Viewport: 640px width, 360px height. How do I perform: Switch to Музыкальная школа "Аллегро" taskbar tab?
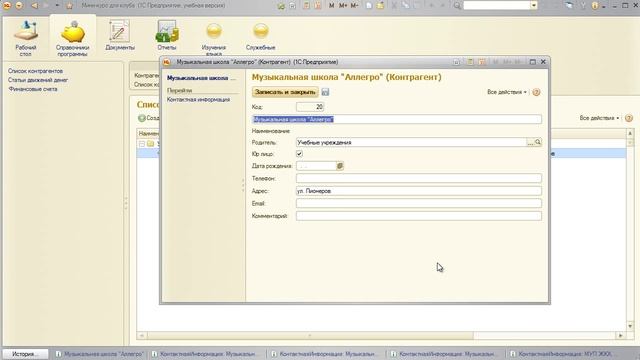[x=100, y=354]
